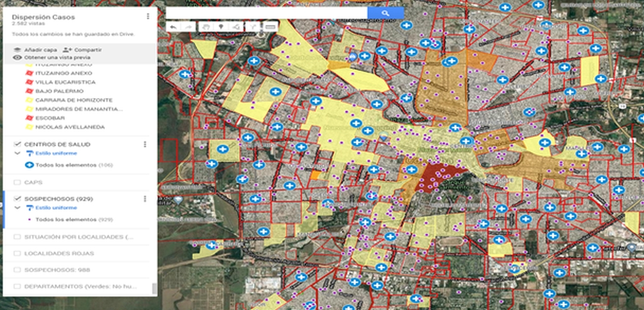Click inside the map search field
The image size is (644, 310).
(x=267, y=13)
